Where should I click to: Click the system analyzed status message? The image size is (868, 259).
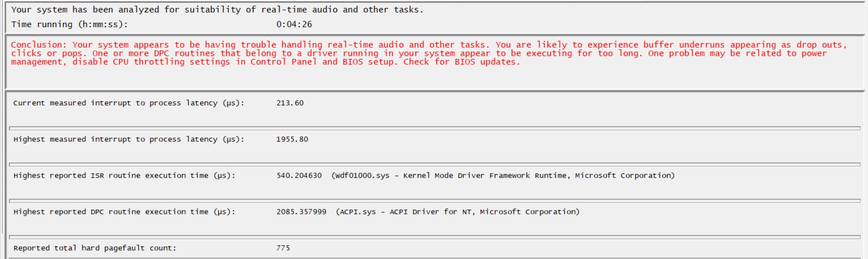coord(217,9)
